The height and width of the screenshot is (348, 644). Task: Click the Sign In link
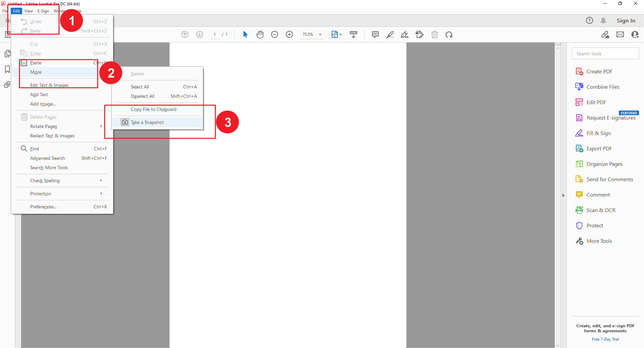coord(626,20)
